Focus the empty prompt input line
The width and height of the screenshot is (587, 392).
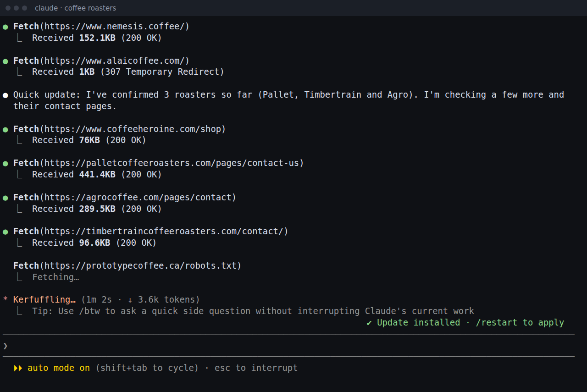[288, 346]
